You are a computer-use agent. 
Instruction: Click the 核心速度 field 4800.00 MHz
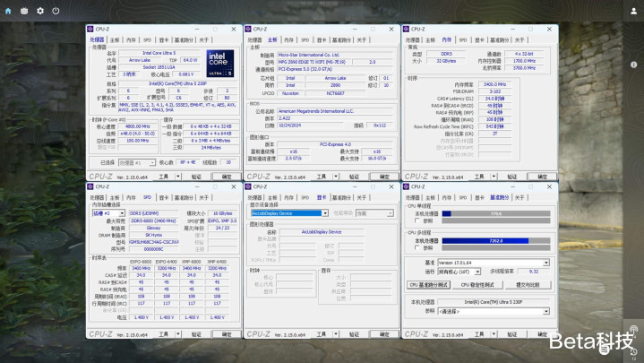tap(138, 126)
